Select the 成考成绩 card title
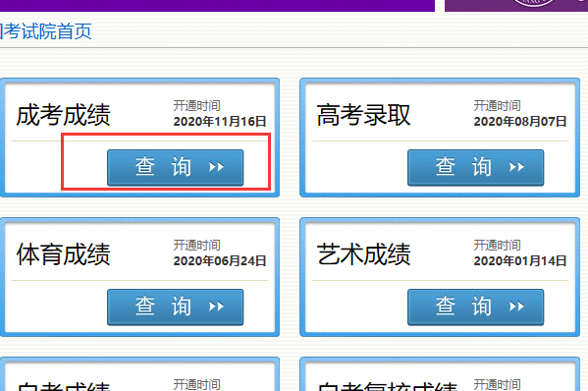This screenshot has width=588, height=391. point(63,115)
